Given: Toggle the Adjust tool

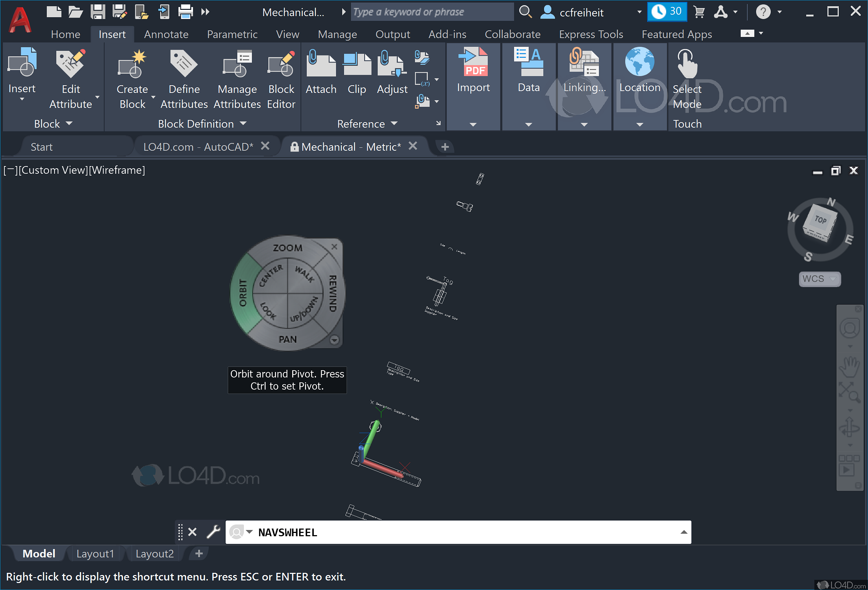Looking at the screenshot, I should click(392, 73).
